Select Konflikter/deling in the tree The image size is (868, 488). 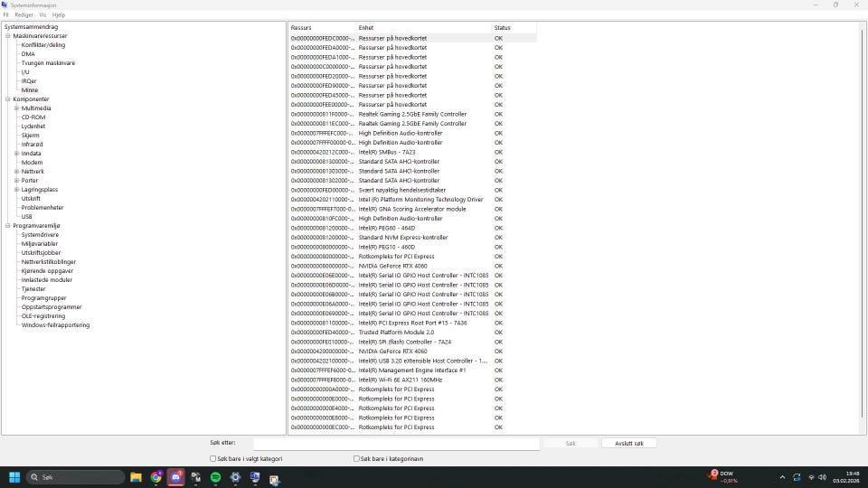pos(43,45)
